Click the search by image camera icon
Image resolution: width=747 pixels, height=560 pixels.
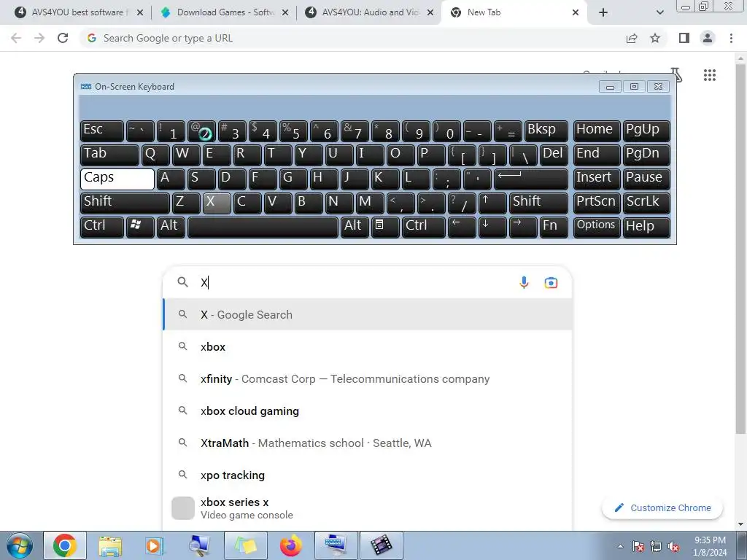click(x=551, y=282)
